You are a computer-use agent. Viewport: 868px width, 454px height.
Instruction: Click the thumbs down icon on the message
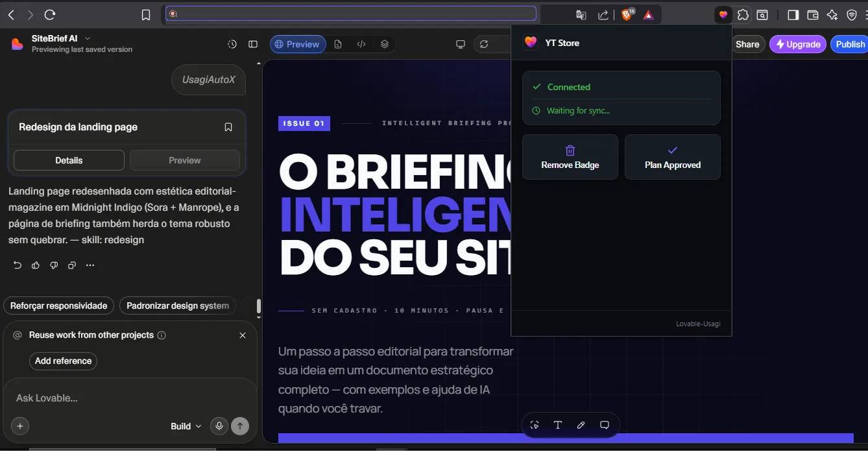54,265
